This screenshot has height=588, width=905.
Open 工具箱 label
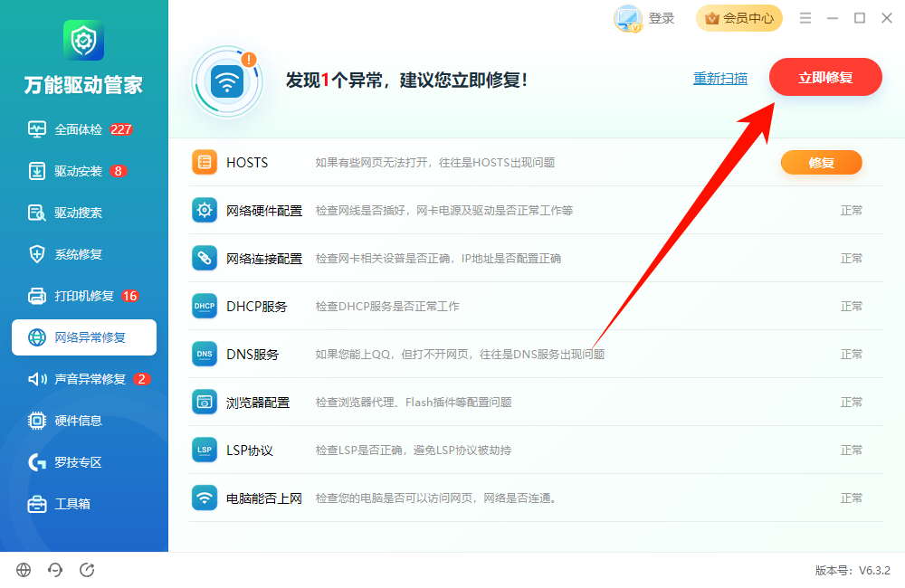coord(72,504)
